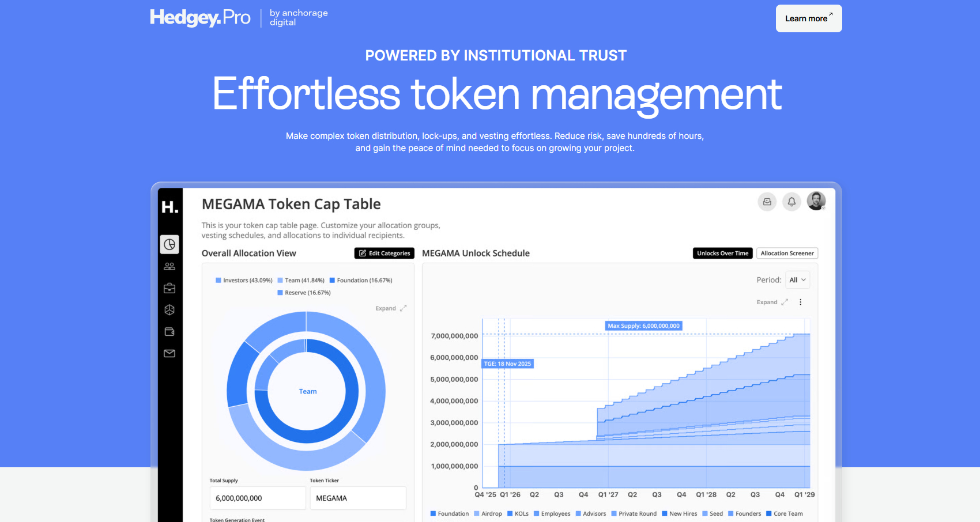Expand the MEGAMA Unlock Schedule chart
Image resolution: width=980 pixels, height=522 pixels.
pos(772,302)
